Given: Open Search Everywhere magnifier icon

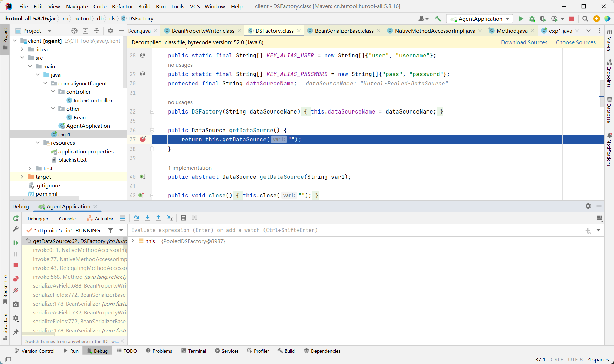Looking at the screenshot, I should [x=585, y=19].
